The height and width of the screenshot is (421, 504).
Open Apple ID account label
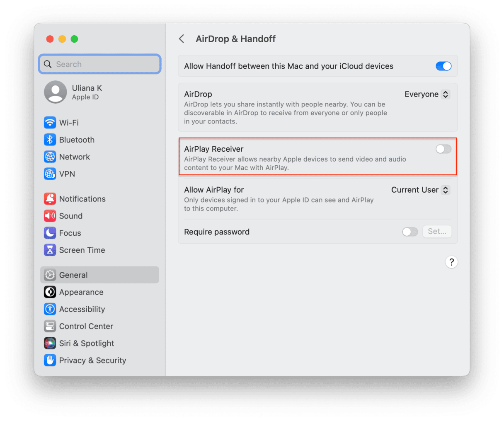[x=85, y=97]
